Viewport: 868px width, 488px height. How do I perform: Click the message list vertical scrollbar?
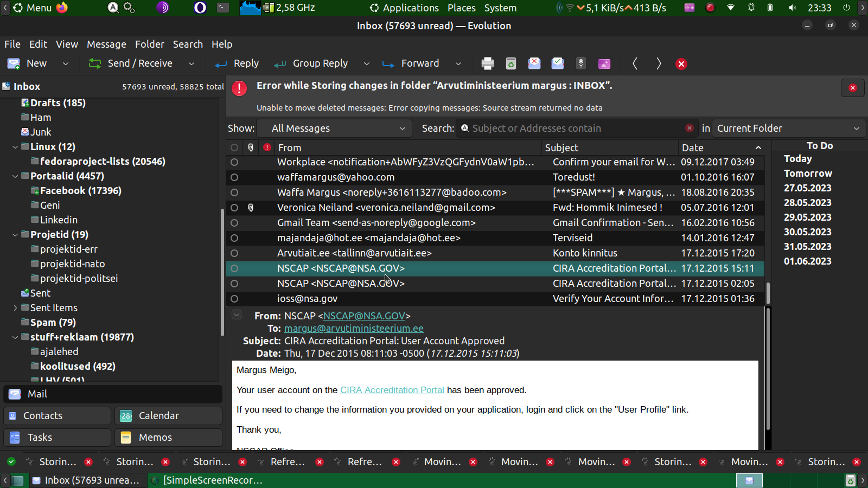click(x=768, y=293)
